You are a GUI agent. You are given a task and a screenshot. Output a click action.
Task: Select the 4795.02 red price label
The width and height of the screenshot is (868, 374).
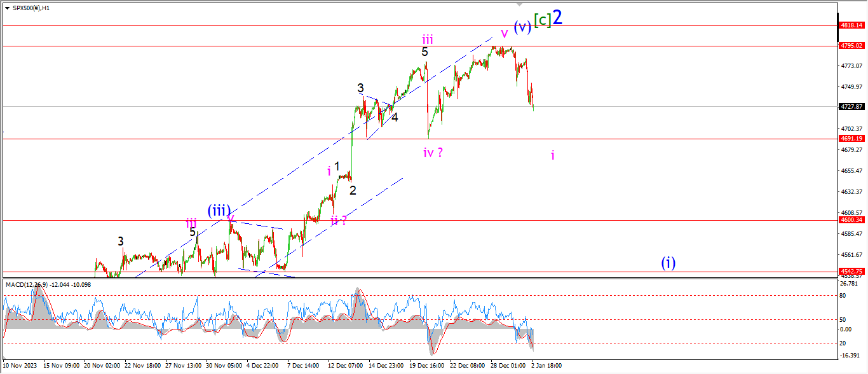click(850, 46)
